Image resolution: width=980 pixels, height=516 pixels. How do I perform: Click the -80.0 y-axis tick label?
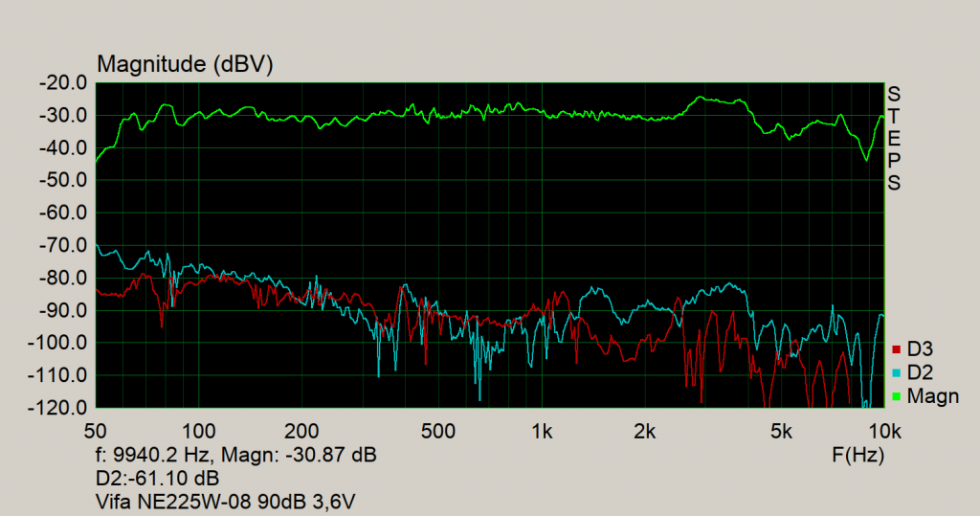[63, 278]
